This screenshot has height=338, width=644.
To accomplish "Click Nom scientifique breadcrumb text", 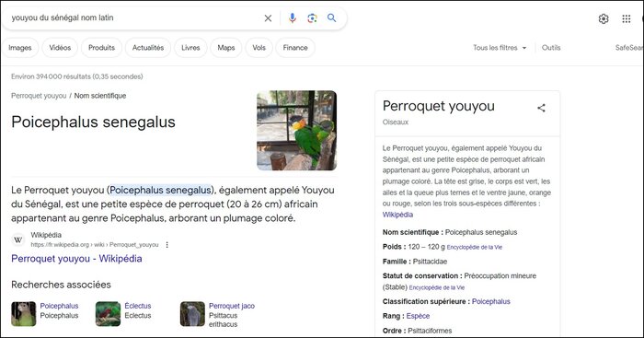I will 99,96.
